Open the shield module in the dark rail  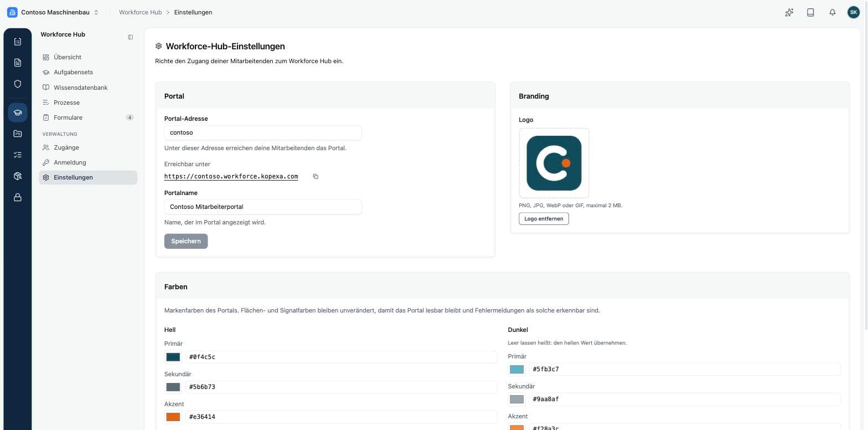(x=18, y=84)
